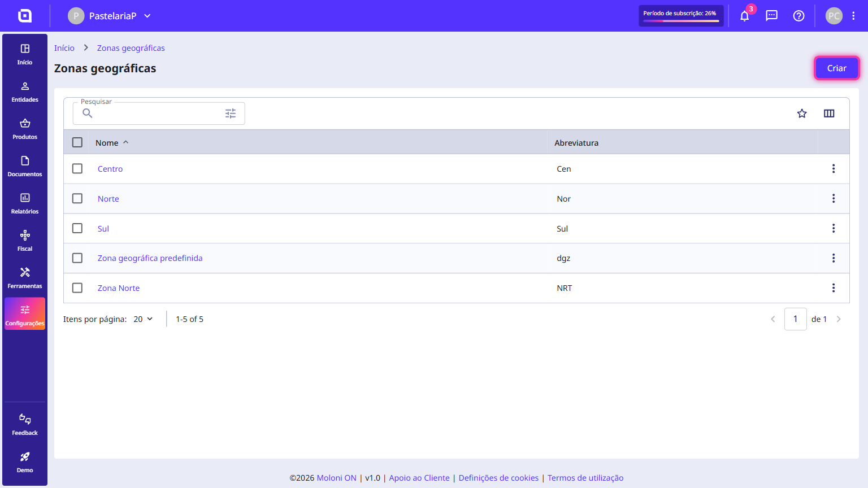Open the Feedback sidebar icon
Viewport: 868px width, 488px height.
[25, 425]
